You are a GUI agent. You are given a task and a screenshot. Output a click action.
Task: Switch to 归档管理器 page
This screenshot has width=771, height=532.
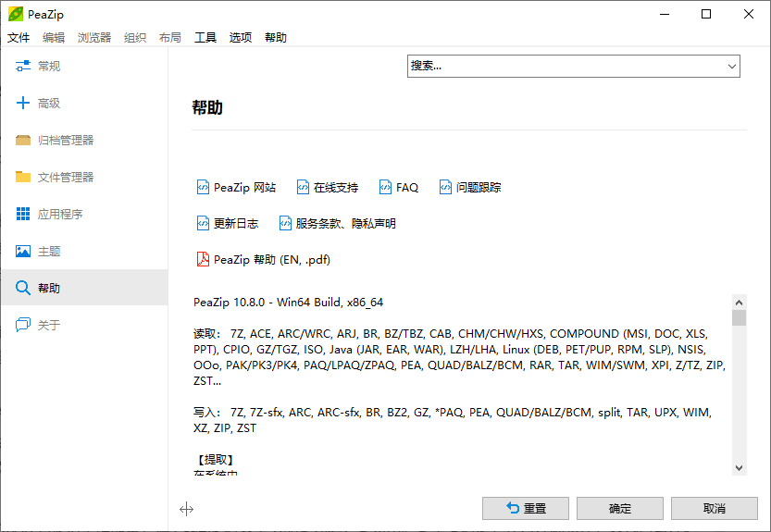(x=84, y=140)
